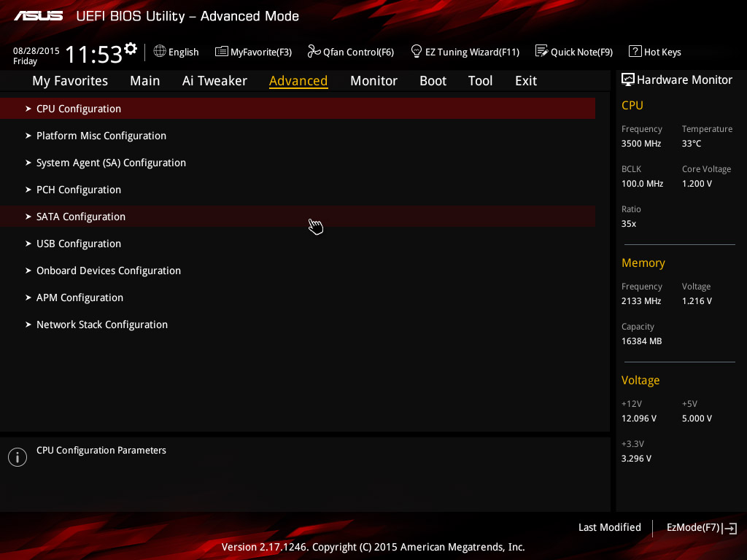
Task: Click the EzMode exit arrow icon
Action: (x=729, y=528)
